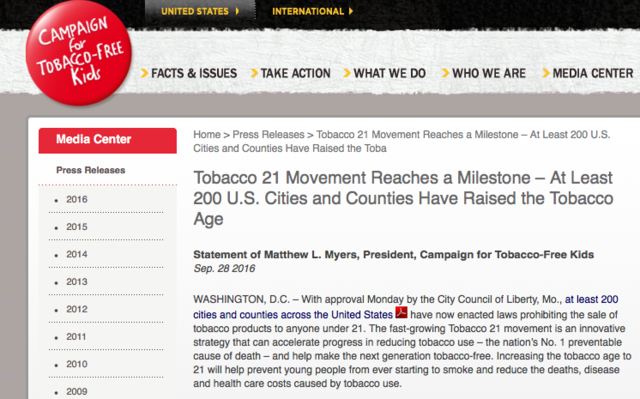
Task: Show 2015 press releases
Action: [77, 227]
